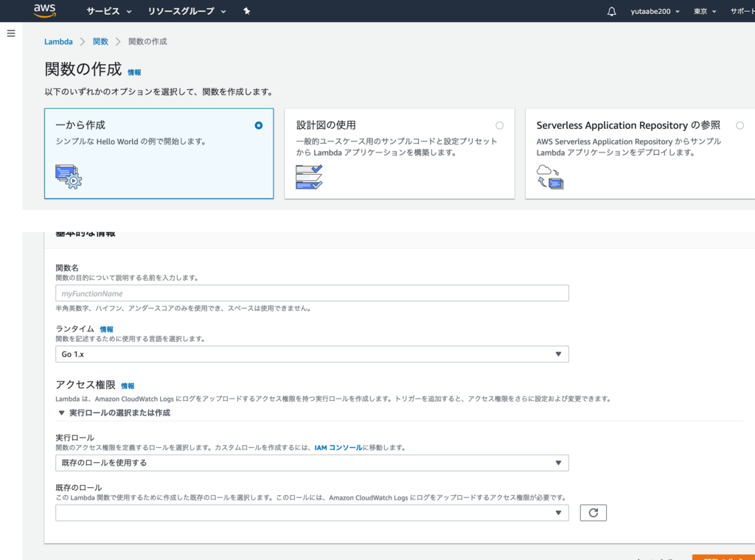Click the Serverless Repository cloud icon
Image resolution: width=755 pixels, height=560 pixels.
(550, 177)
